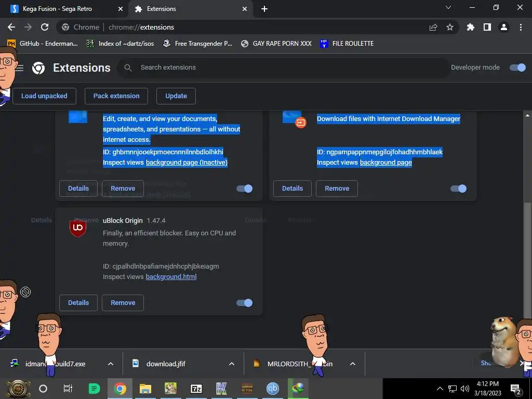This screenshot has width=532, height=399.
Task: Expand options for idman build7.exe download
Action: [x=111, y=364]
